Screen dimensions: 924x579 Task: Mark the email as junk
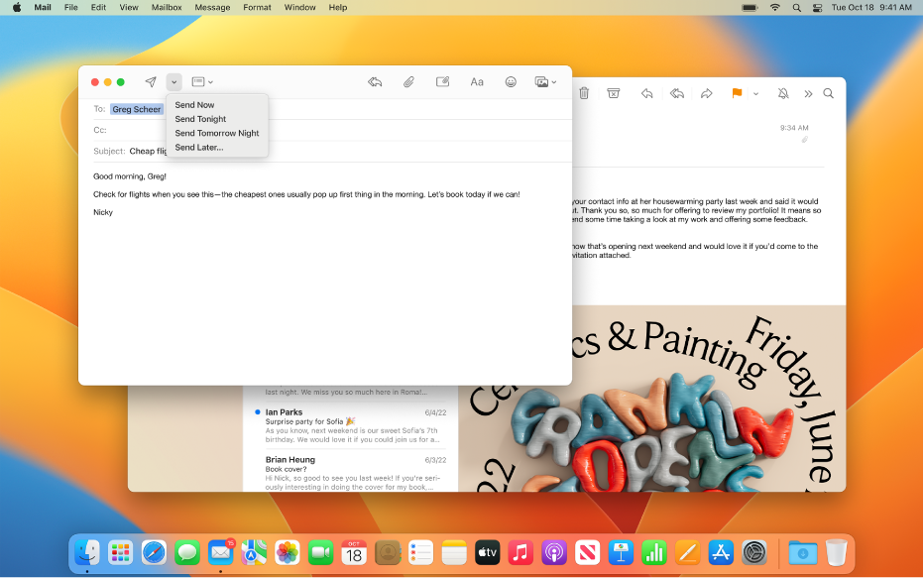tap(614, 93)
